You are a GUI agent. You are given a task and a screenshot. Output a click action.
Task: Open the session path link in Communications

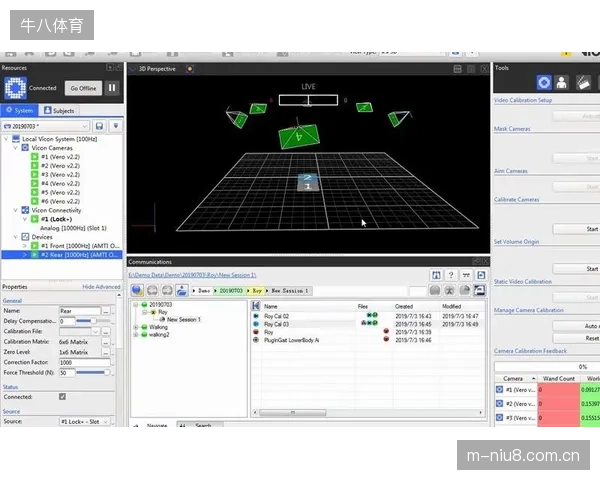(192, 275)
